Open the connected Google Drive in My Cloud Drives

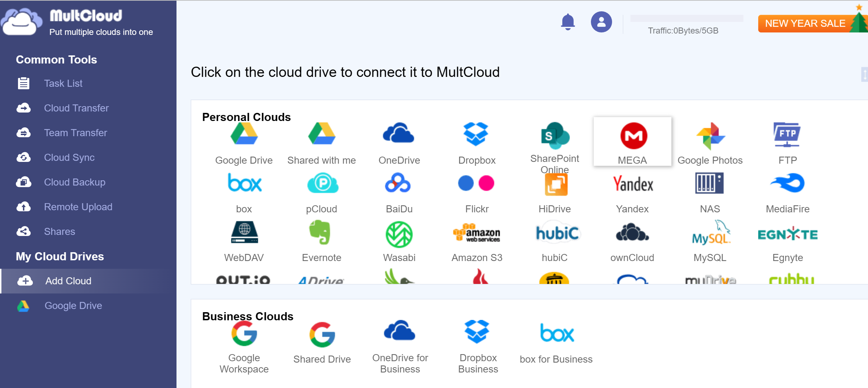click(73, 306)
